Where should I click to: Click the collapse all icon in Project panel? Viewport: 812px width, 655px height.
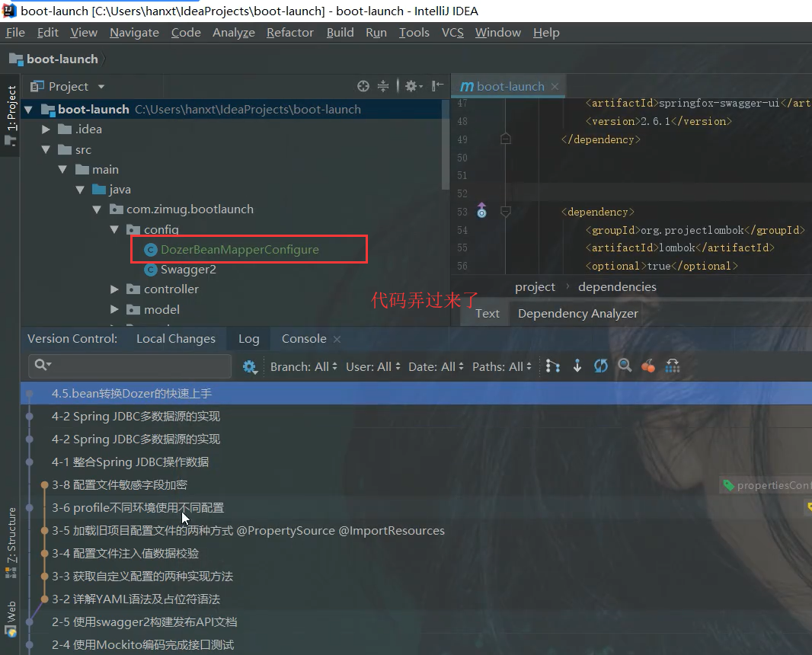point(382,87)
